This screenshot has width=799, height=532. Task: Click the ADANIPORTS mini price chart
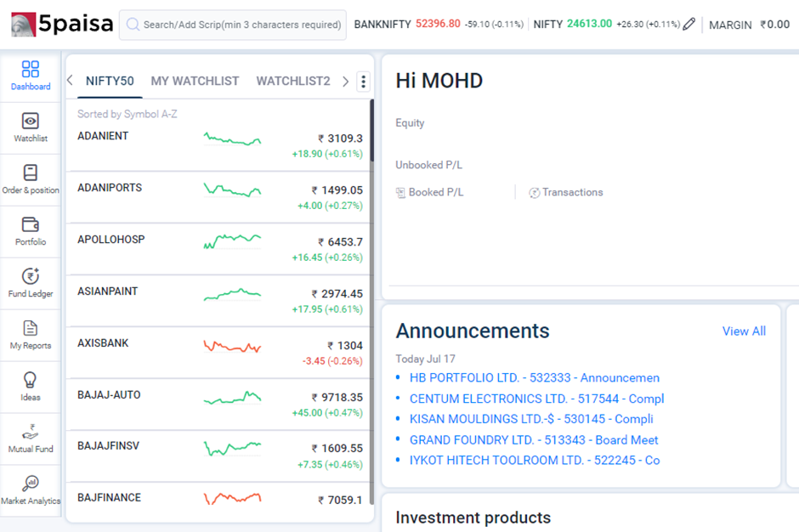click(x=232, y=190)
